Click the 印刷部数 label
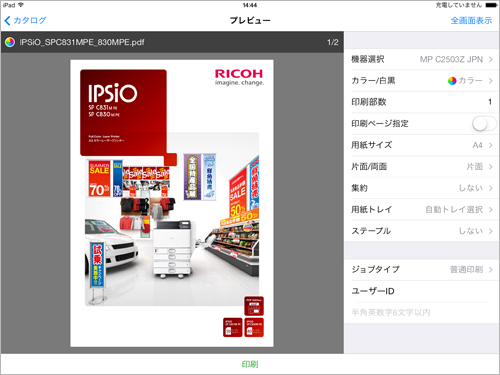500x375 pixels. click(x=369, y=102)
